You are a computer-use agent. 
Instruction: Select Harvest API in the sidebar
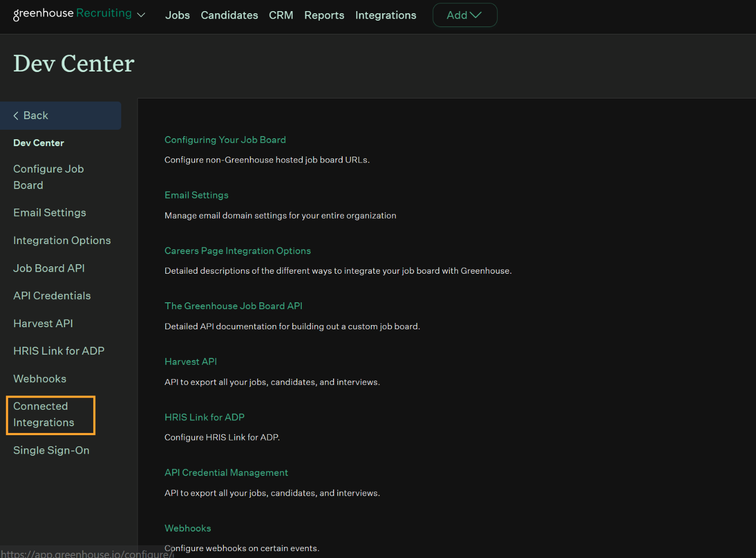[x=43, y=323]
